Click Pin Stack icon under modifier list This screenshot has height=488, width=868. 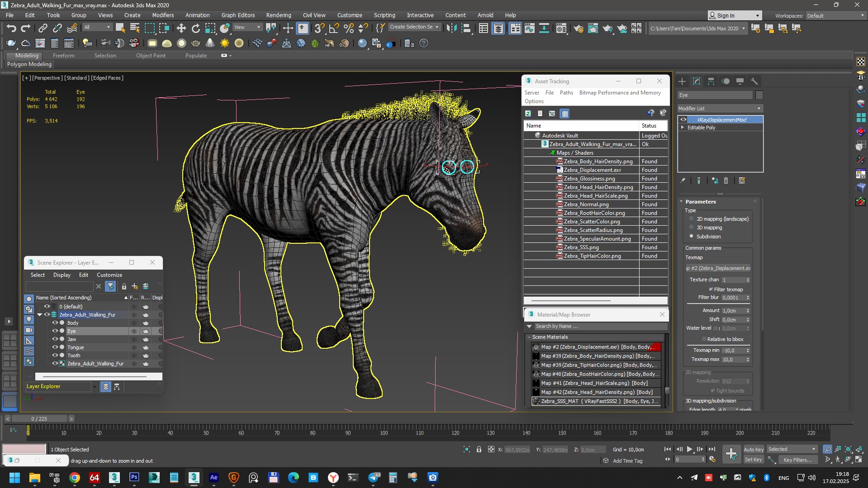pyautogui.click(x=683, y=180)
